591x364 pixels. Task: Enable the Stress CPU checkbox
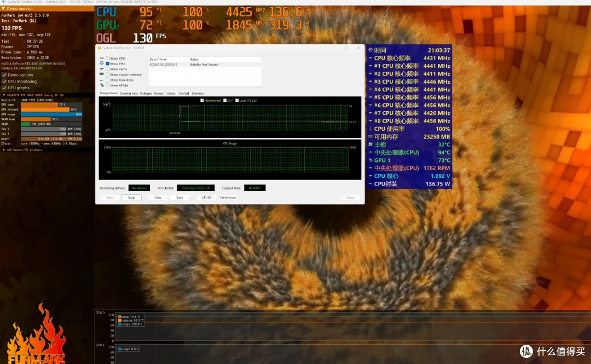tap(108, 59)
